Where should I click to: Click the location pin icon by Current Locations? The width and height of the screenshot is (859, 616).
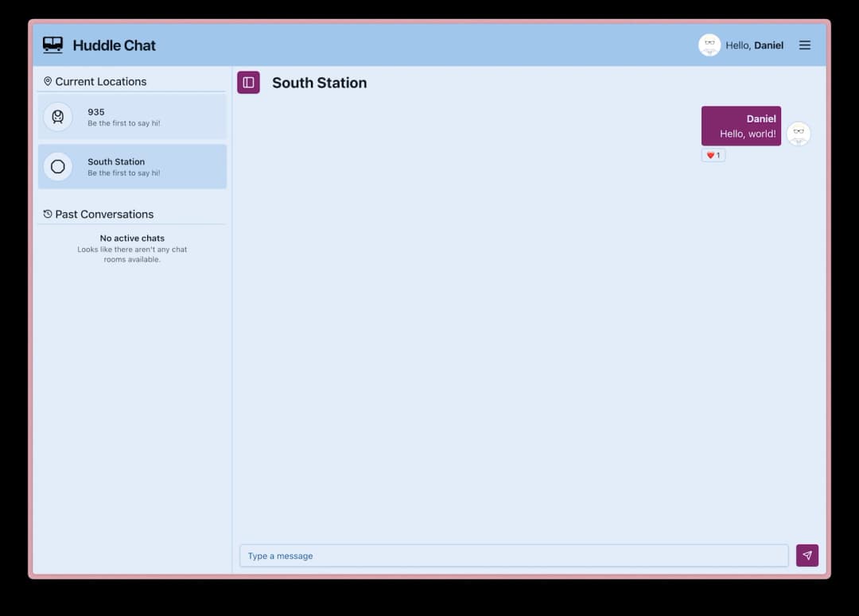click(48, 82)
